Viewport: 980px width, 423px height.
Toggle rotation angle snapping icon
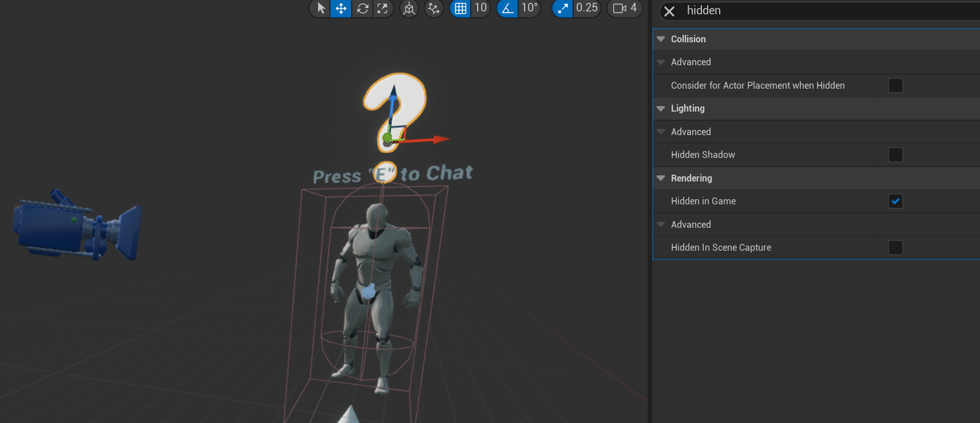507,8
